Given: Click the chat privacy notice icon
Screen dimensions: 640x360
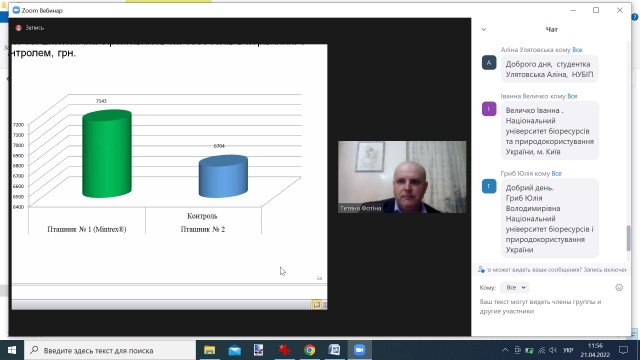Looking at the screenshot, I should tap(481, 269).
